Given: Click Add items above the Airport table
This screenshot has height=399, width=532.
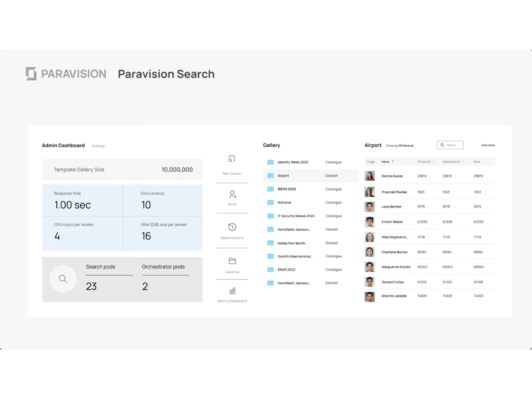Looking at the screenshot, I should click(x=489, y=145).
